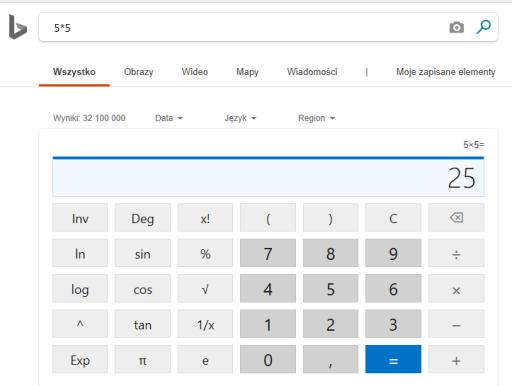Click the number 6 key

(393, 288)
